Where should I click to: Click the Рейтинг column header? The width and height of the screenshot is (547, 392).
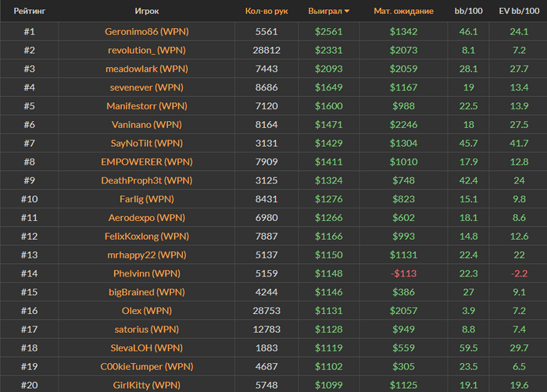point(30,11)
